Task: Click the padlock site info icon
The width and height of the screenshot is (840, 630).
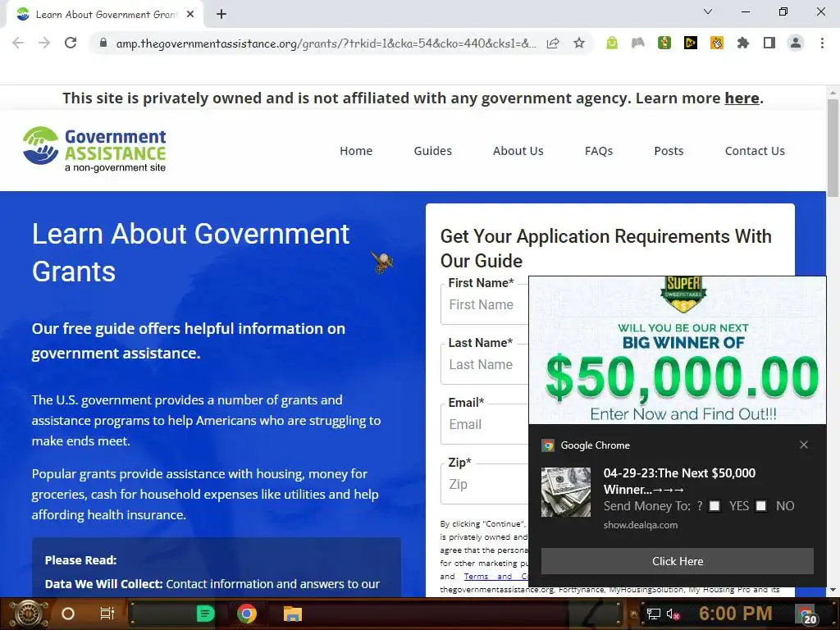Action: click(103, 43)
